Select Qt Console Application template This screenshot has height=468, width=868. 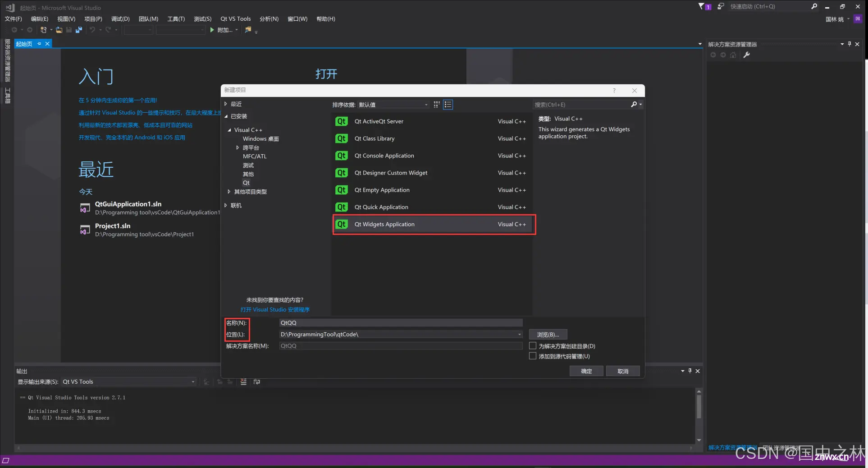pos(432,156)
